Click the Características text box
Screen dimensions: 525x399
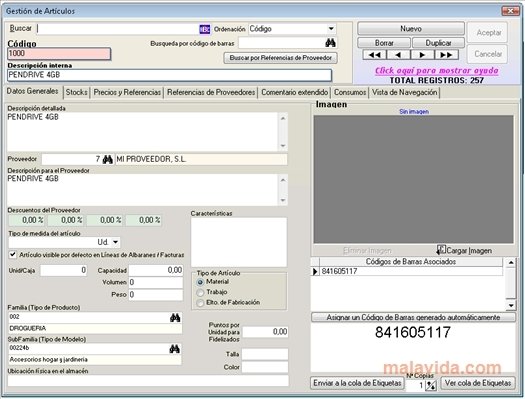pos(239,242)
